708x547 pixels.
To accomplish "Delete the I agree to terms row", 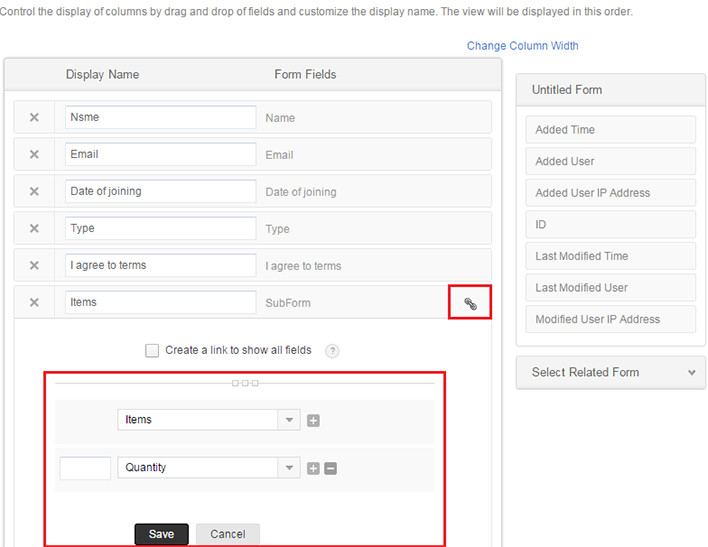I will tap(34, 266).
